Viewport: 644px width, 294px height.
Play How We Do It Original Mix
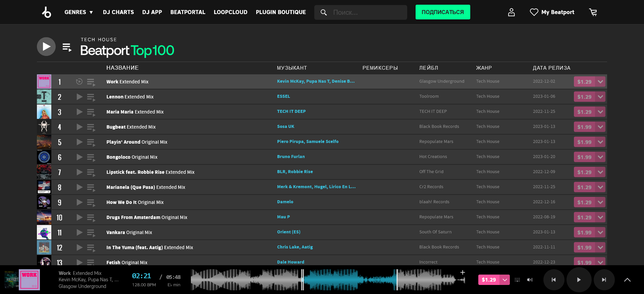(79, 202)
